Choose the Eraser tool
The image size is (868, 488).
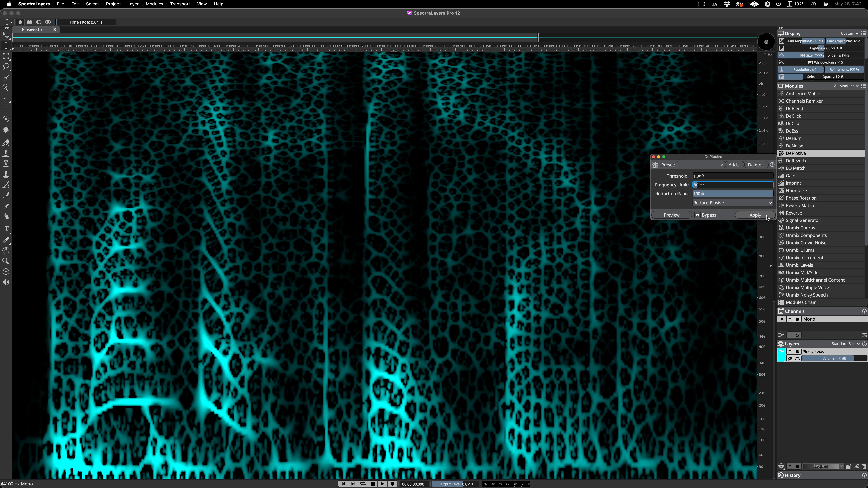pos(6,143)
